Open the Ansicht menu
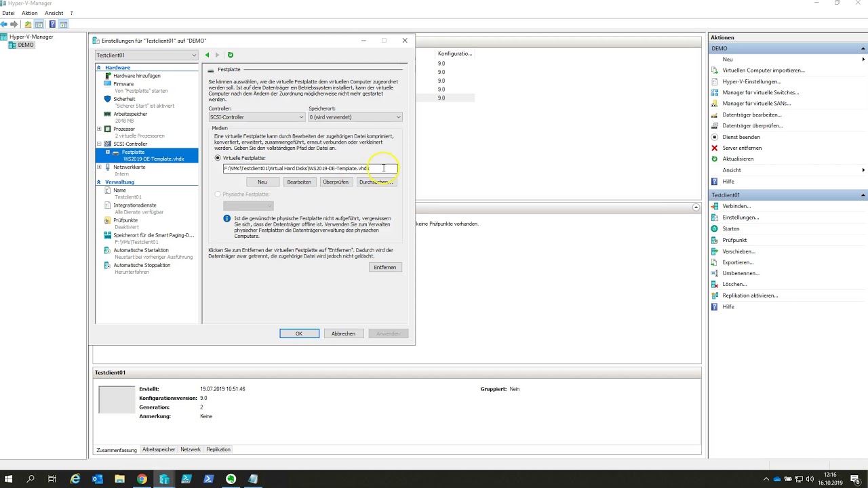 [54, 13]
